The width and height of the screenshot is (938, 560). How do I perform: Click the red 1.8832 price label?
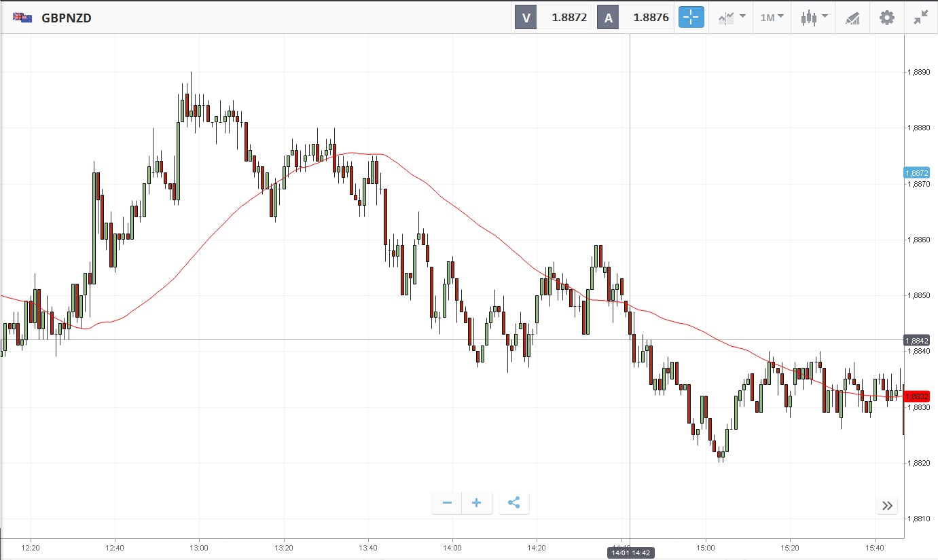coord(920,396)
